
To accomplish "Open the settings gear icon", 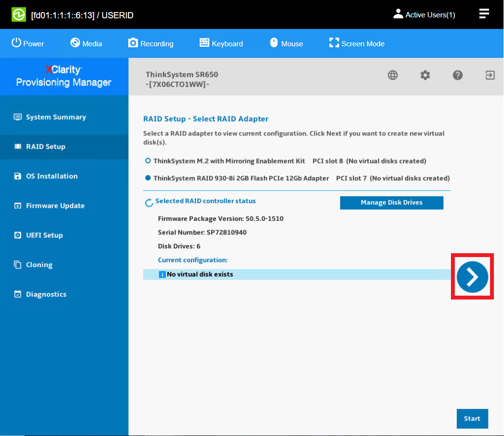I will (425, 75).
